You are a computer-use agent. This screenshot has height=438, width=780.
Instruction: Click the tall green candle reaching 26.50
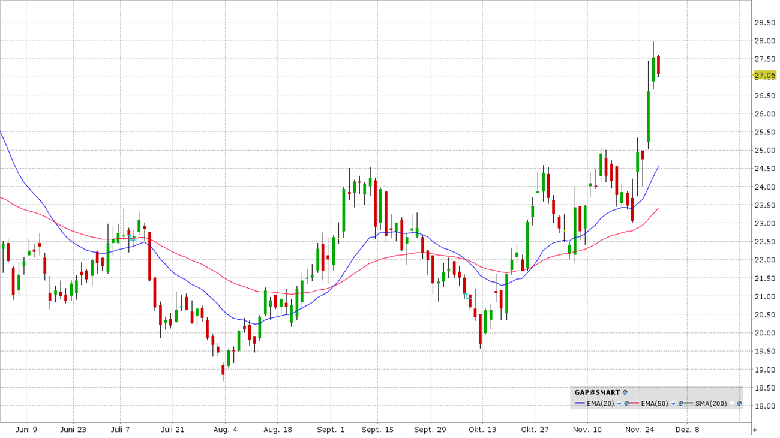pyautogui.click(x=649, y=117)
